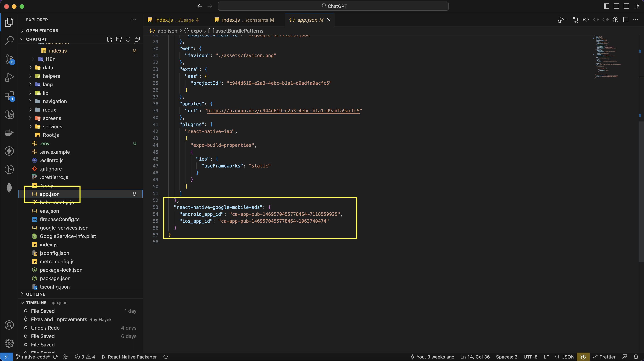Expand the navigation folder
This screenshot has width=644, height=361.
click(81, 101)
